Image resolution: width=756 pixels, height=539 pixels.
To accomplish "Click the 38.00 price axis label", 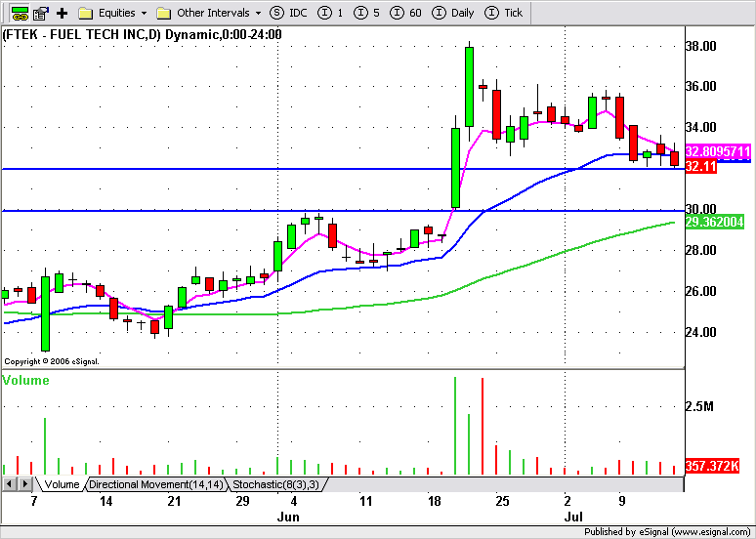I will [x=701, y=46].
